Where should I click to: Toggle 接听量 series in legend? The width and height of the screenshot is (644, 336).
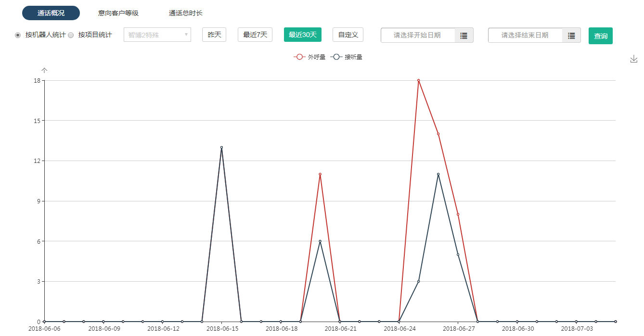[347, 57]
